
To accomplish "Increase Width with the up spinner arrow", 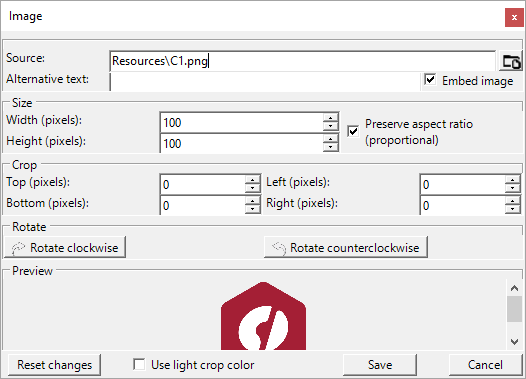I will [x=330, y=118].
